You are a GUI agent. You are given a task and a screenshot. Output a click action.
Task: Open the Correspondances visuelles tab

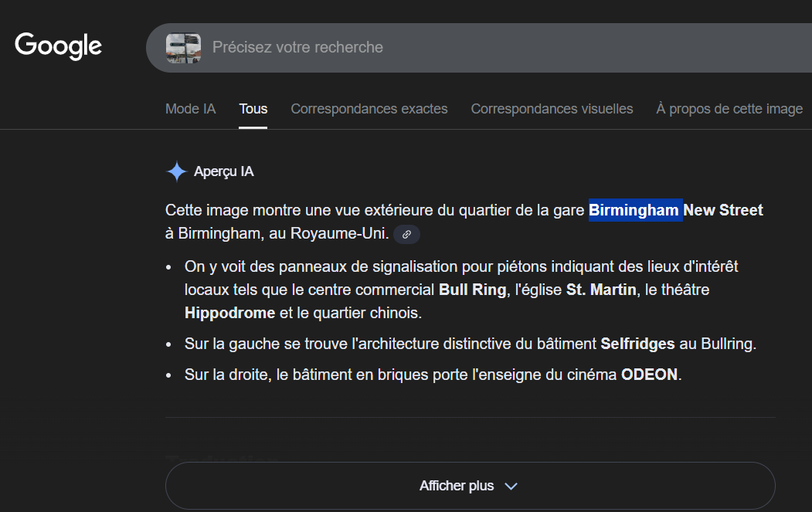coord(552,109)
